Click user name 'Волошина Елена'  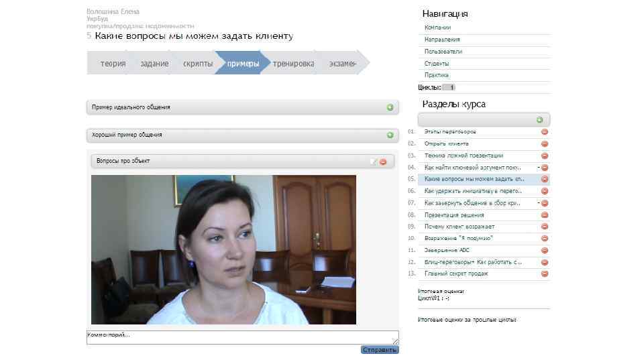113,11
